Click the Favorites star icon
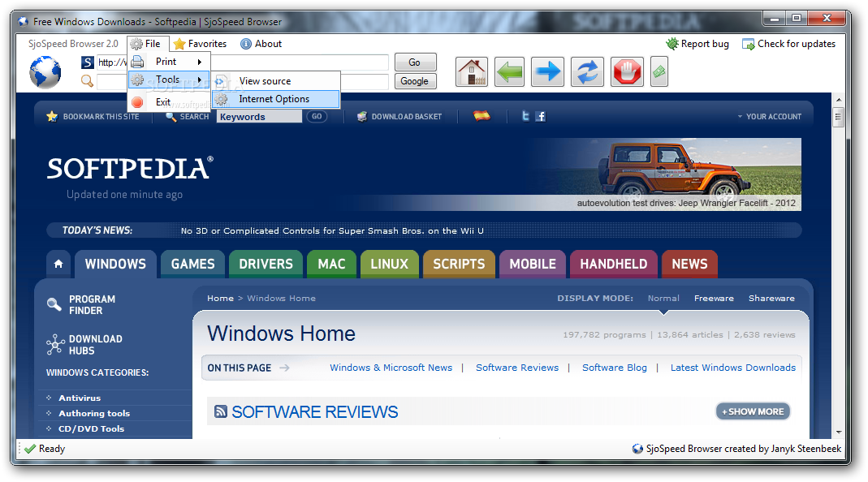 click(179, 44)
